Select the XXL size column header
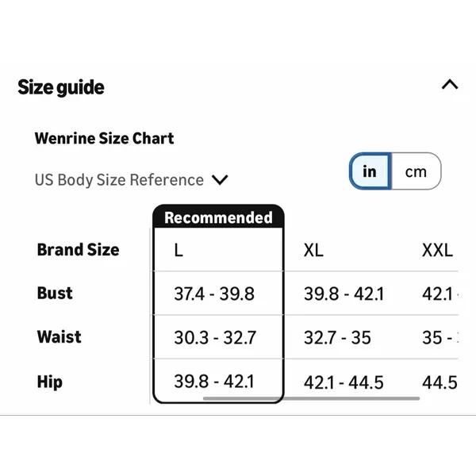Viewport: 476px width, 476px height. pos(437,251)
